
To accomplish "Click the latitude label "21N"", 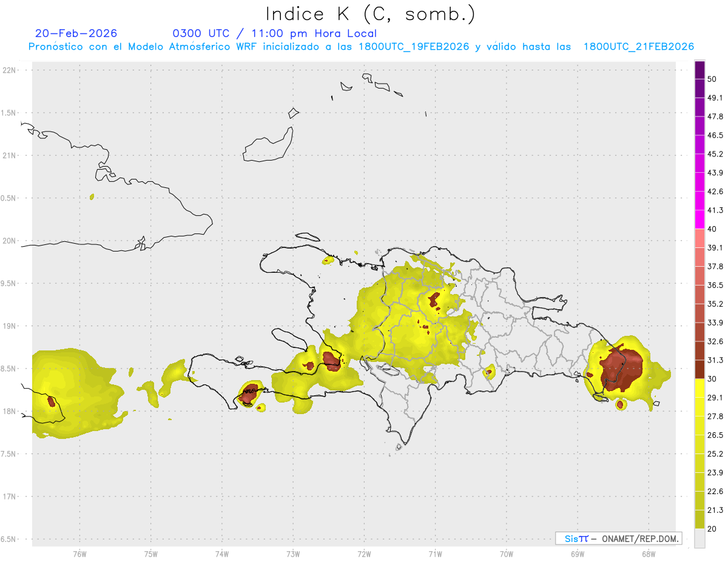I will click(x=10, y=156).
